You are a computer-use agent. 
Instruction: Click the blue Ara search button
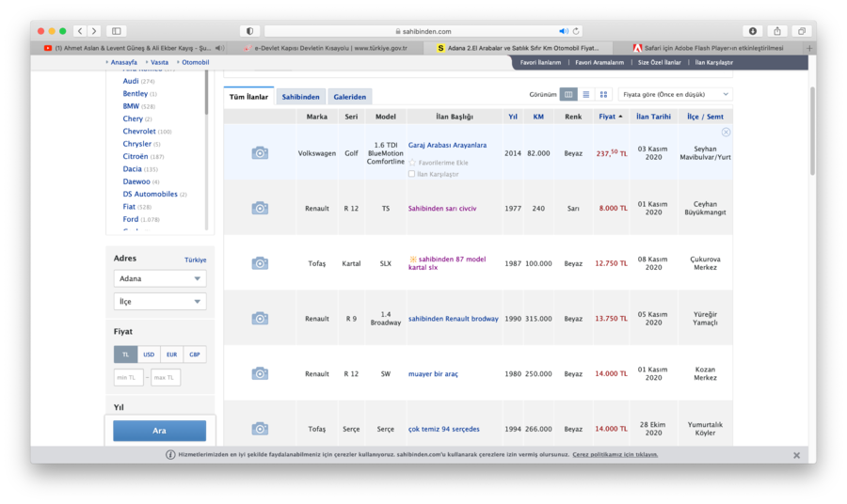click(159, 431)
